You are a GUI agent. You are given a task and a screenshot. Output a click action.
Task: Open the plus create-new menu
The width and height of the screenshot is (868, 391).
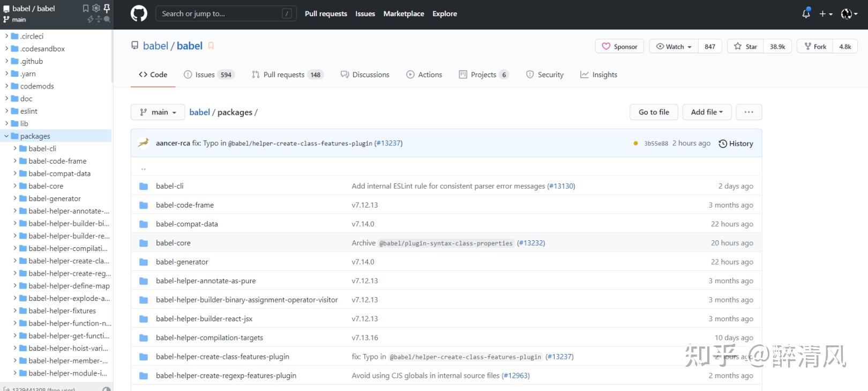pos(826,14)
